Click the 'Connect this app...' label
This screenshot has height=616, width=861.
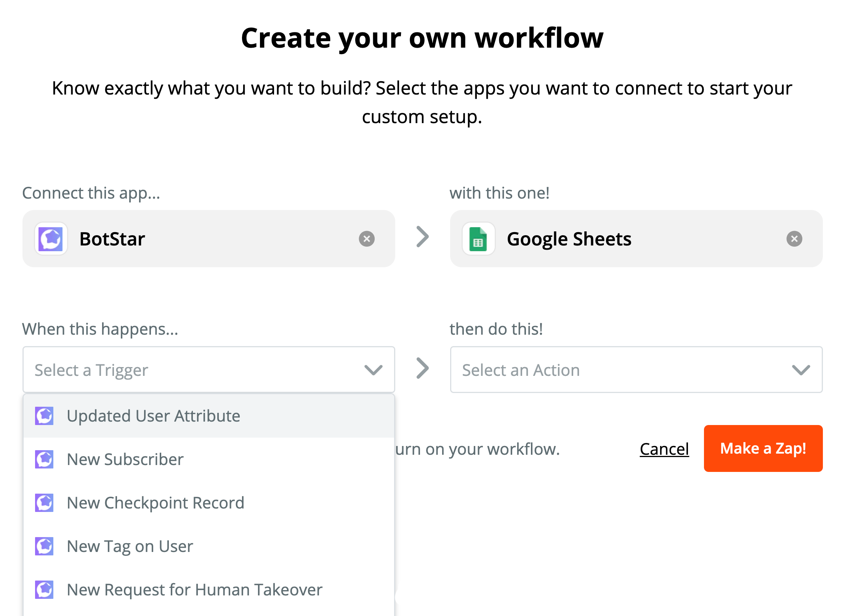coord(91,193)
